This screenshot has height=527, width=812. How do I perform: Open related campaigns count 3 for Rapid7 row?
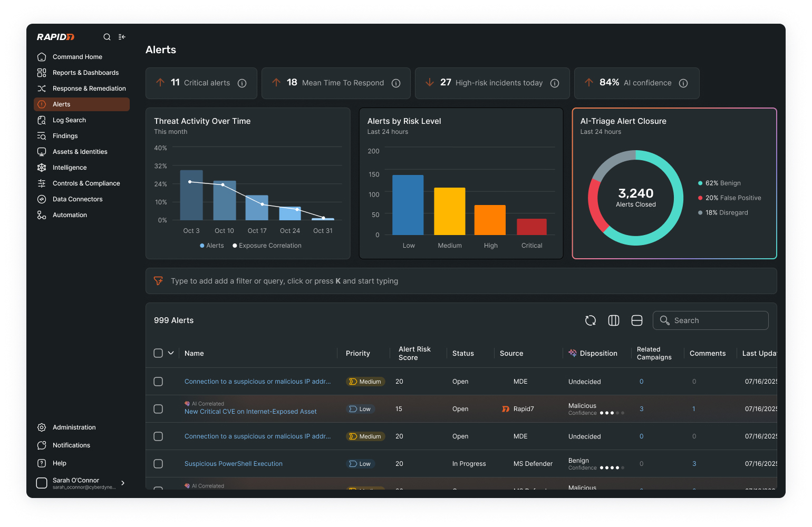tap(641, 409)
